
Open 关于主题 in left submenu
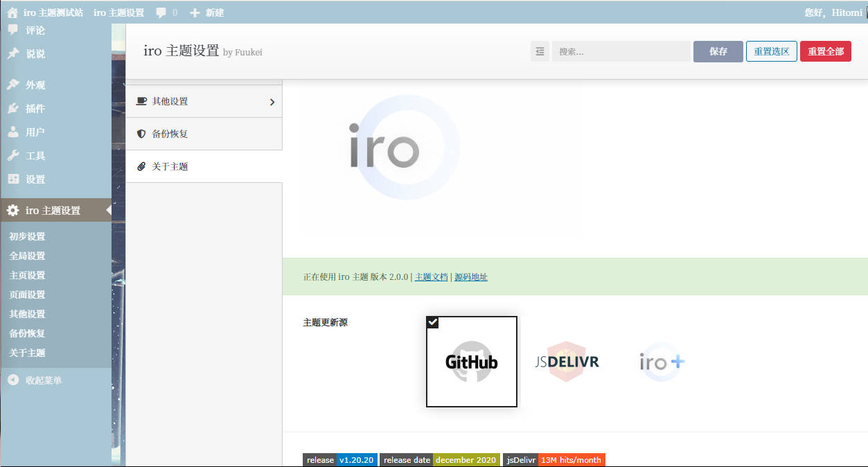[27, 353]
